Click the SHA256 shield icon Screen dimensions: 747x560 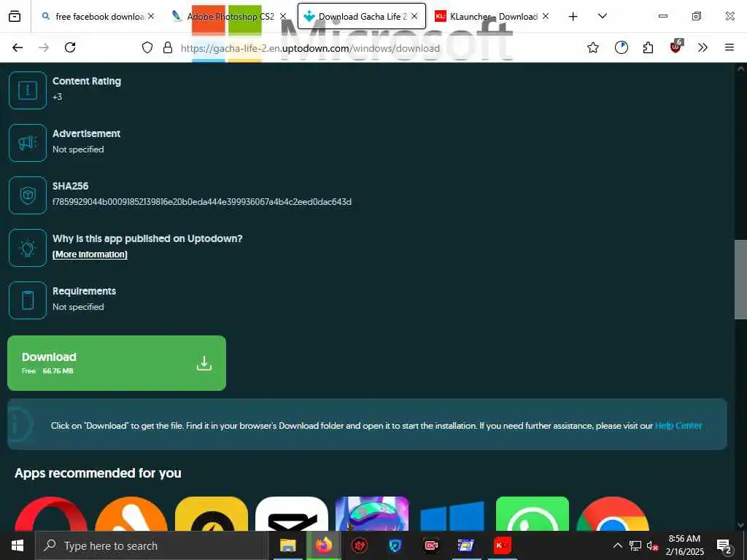(x=28, y=195)
